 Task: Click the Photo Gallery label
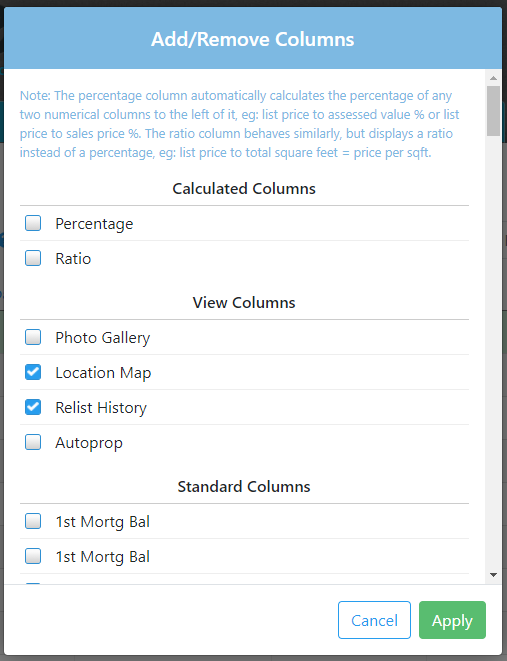(x=103, y=338)
